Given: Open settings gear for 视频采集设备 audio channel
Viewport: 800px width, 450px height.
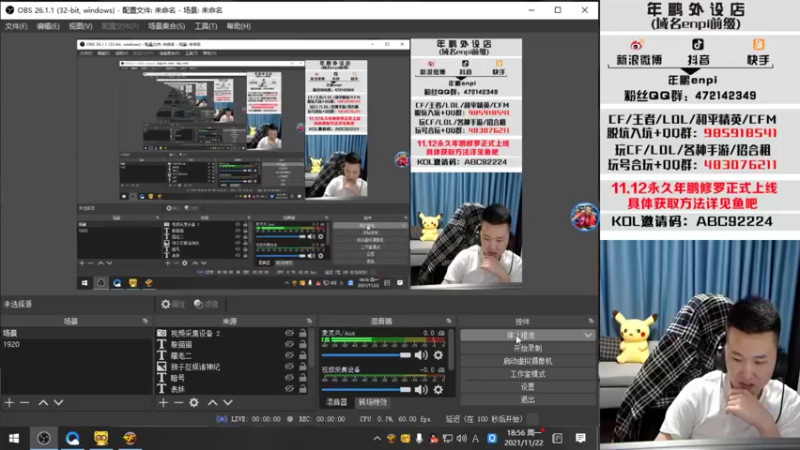Looking at the screenshot, I should click(438, 390).
